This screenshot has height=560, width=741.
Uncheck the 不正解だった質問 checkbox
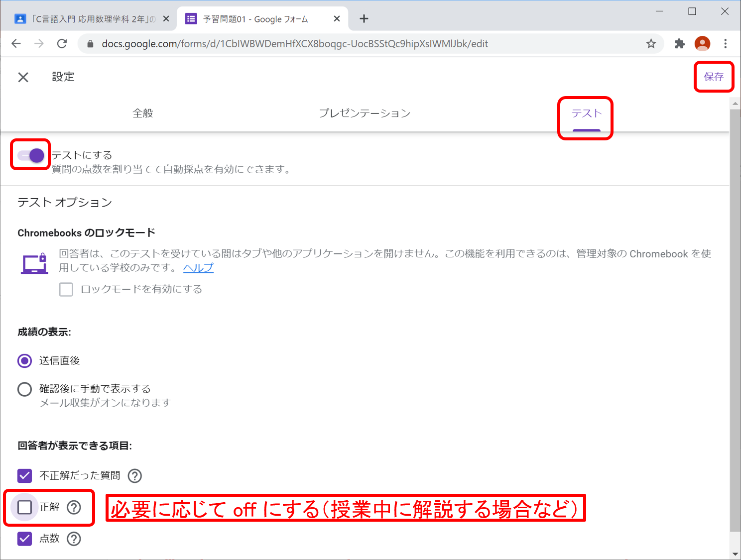(24, 476)
